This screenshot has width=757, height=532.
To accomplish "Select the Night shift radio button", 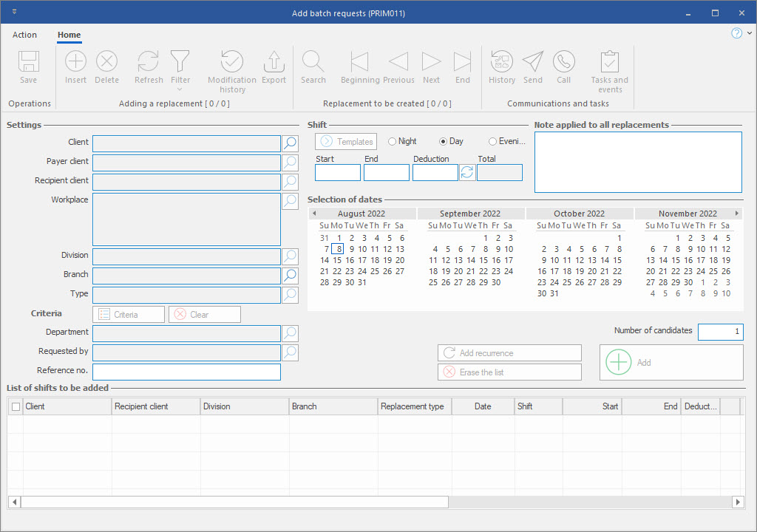I will pos(393,141).
